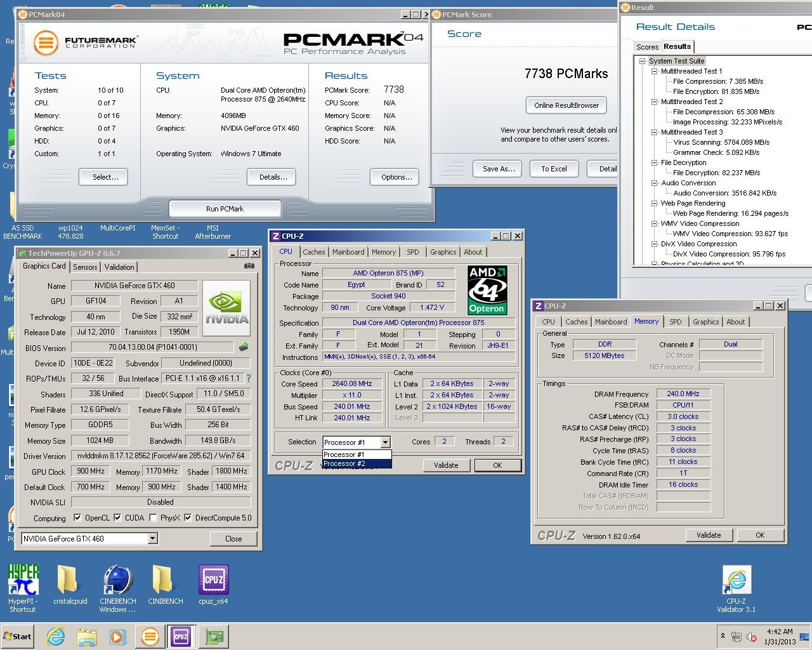The image size is (812, 650).
Task: Open Mainboard tab in front CPU-Z window
Action: coord(348,252)
